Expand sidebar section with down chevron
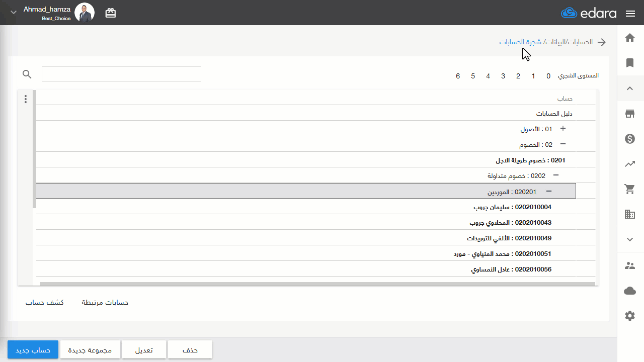This screenshot has height=362, width=644. 630,240
